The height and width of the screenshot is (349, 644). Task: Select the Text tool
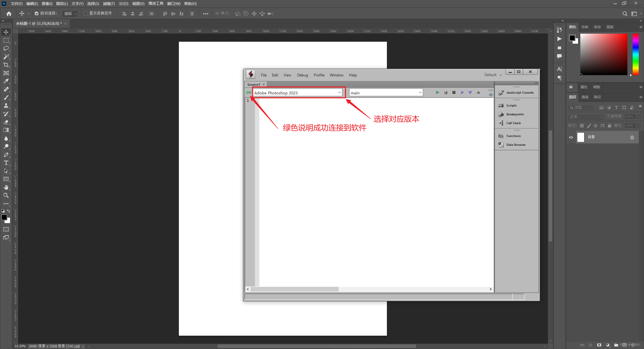[6, 163]
